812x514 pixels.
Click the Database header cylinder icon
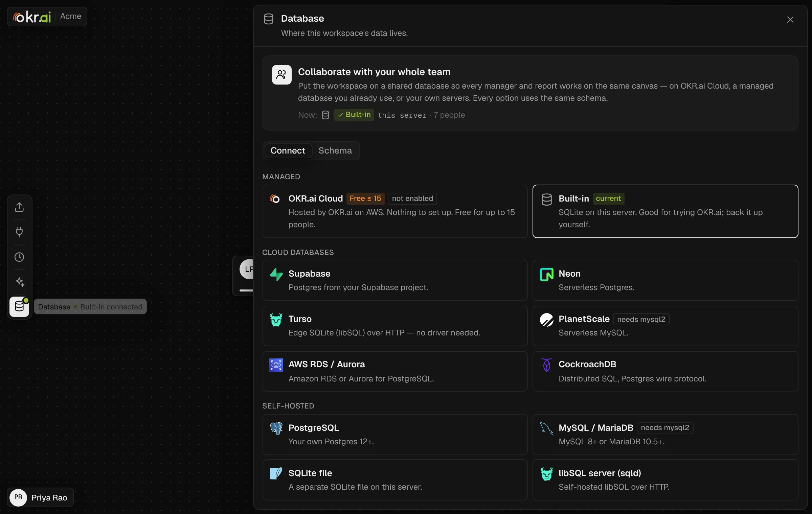click(x=268, y=19)
